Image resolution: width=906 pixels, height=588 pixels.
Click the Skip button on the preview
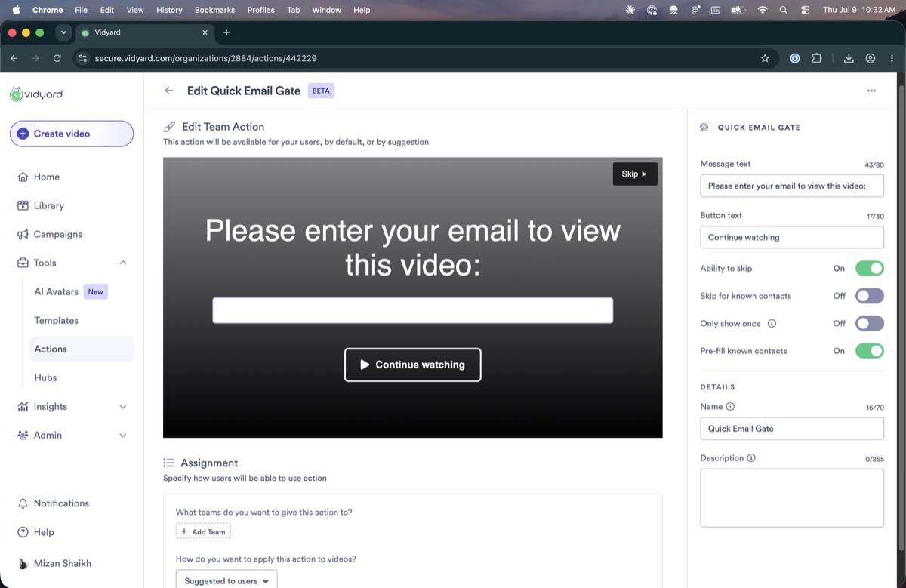[635, 174]
